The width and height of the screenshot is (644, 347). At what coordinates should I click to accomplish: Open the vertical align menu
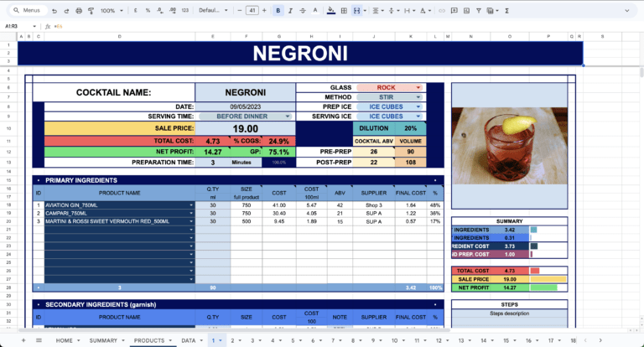pos(392,11)
